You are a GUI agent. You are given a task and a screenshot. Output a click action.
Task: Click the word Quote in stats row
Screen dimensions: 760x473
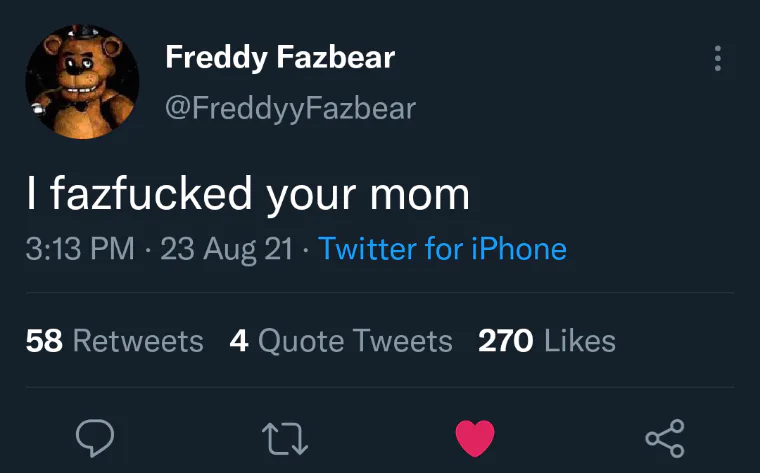(x=301, y=342)
